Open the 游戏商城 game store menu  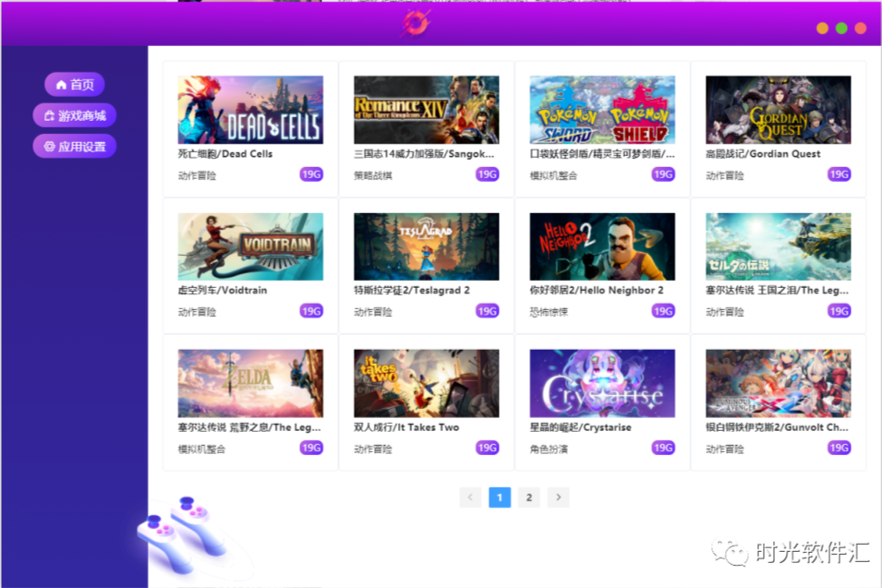pos(75,115)
